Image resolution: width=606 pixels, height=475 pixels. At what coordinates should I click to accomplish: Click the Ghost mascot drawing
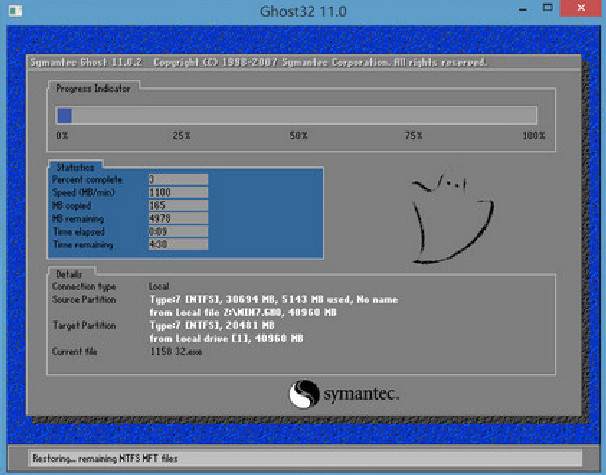(x=452, y=217)
